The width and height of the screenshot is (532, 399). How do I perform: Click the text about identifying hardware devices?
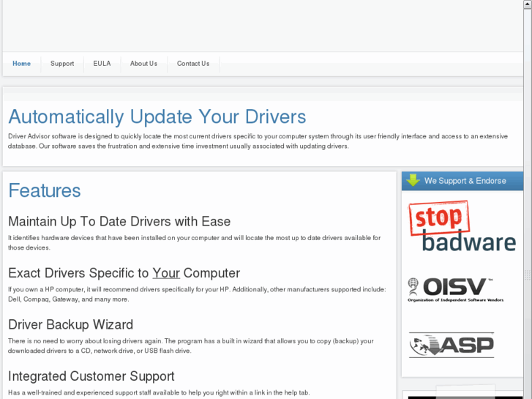point(195,243)
